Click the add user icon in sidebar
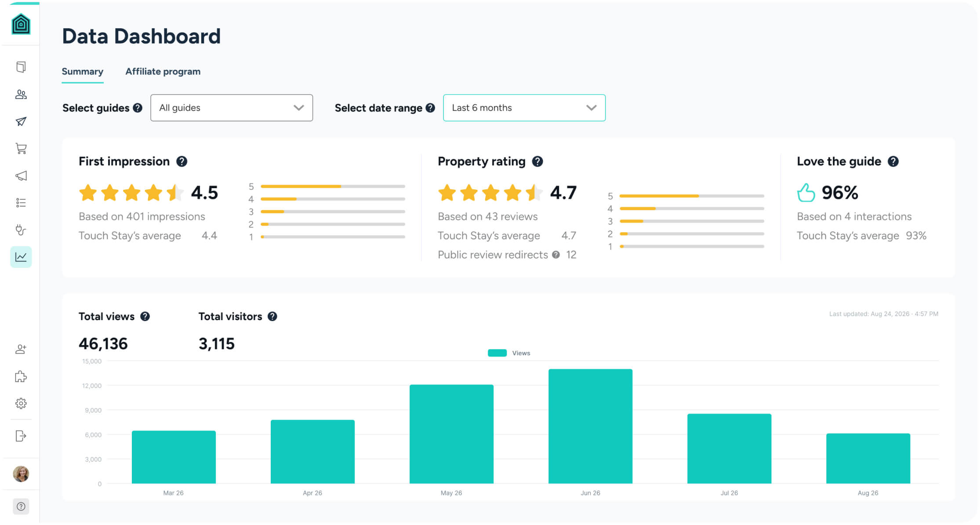The height and width of the screenshot is (525, 980). click(x=21, y=349)
